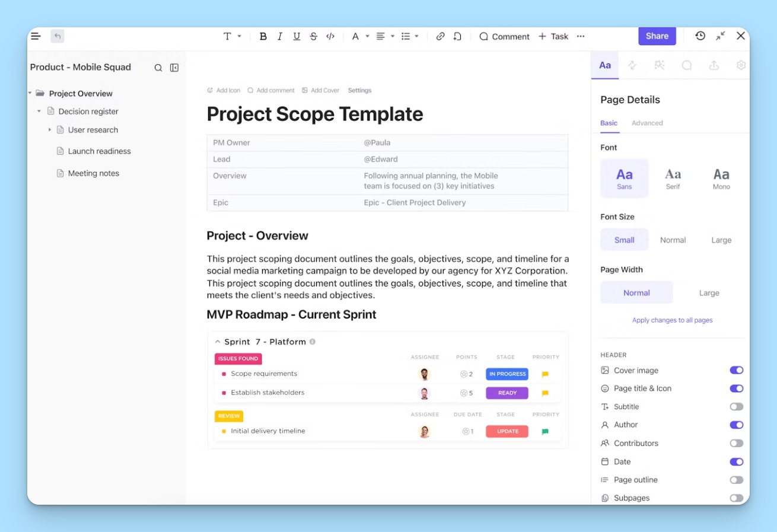
Task: Enable the Subtitle toggle
Action: (736, 407)
